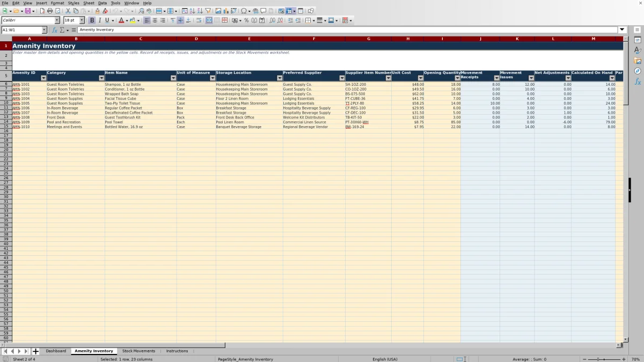Open the Unit Cost filter dropdown
The width and height of the screenshot is (644, 362).
coord(420,78)
